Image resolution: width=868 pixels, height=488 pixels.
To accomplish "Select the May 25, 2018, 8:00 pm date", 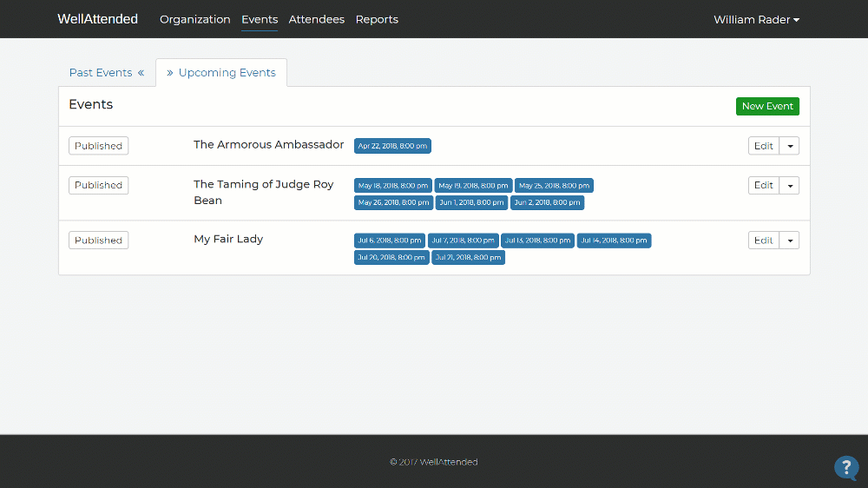I will click(x=554, y=186).
